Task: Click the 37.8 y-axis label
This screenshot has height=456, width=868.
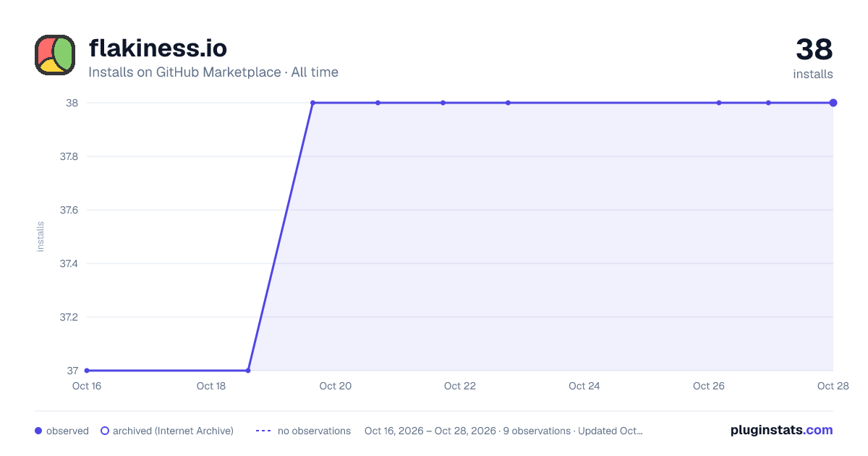Action: point(69,156)
